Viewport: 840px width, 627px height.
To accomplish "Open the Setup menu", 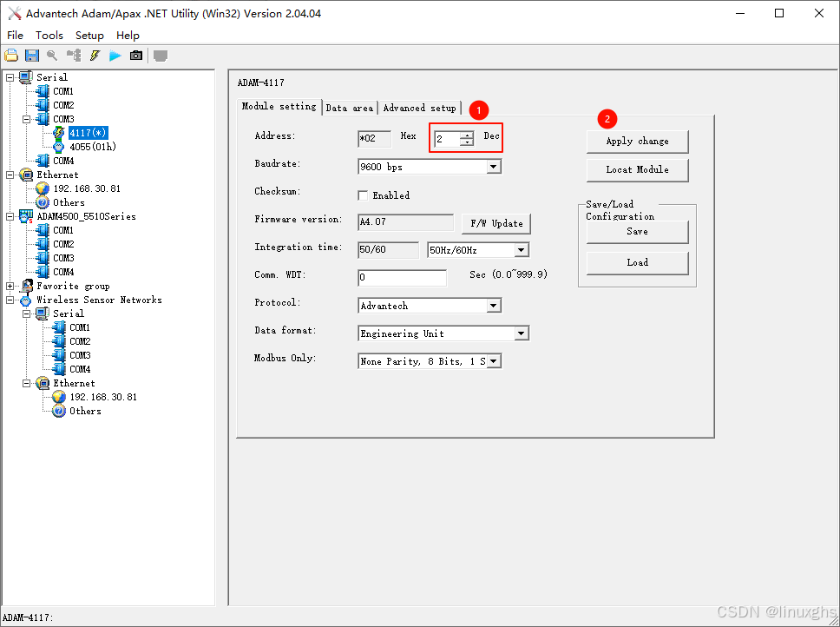I will click(89, 36).
